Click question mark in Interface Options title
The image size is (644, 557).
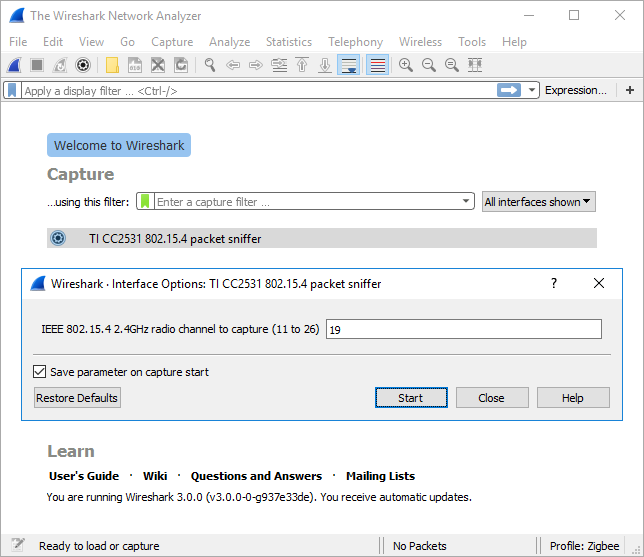(x=554, y=283)
